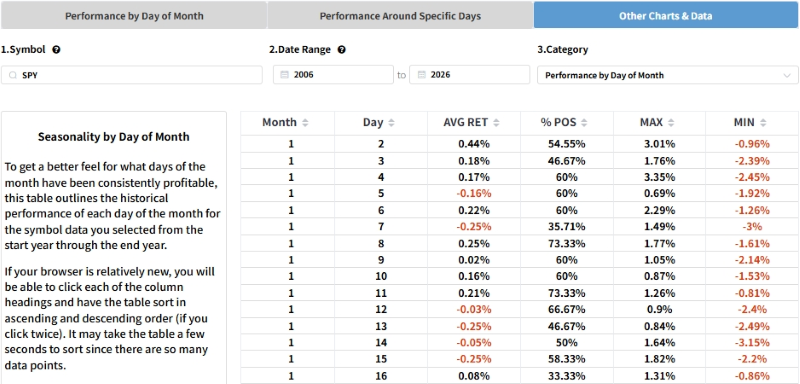Select the 0.02% average return cell
This screenshot has height=384, width=800.
(x=474, y=260)
